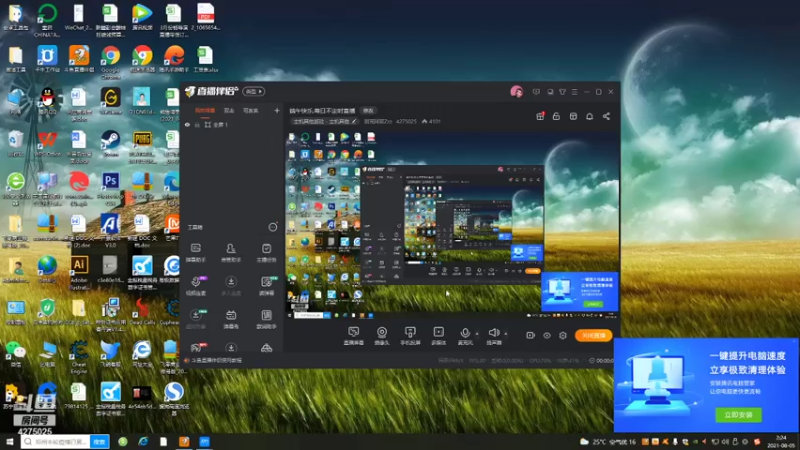The height and width of the screenshot is (450, 800).
Task: Open Photoshop desktop shortcut
Action: coord(110,188)
